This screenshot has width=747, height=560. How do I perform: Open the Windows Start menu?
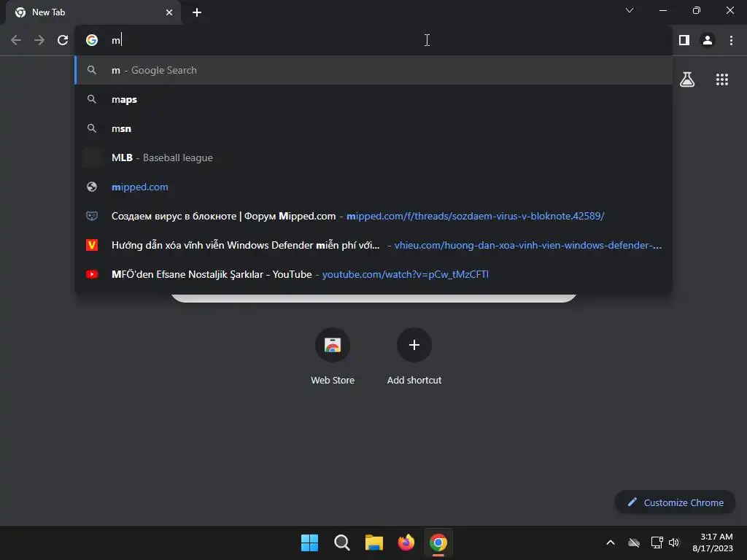(309, 542)
